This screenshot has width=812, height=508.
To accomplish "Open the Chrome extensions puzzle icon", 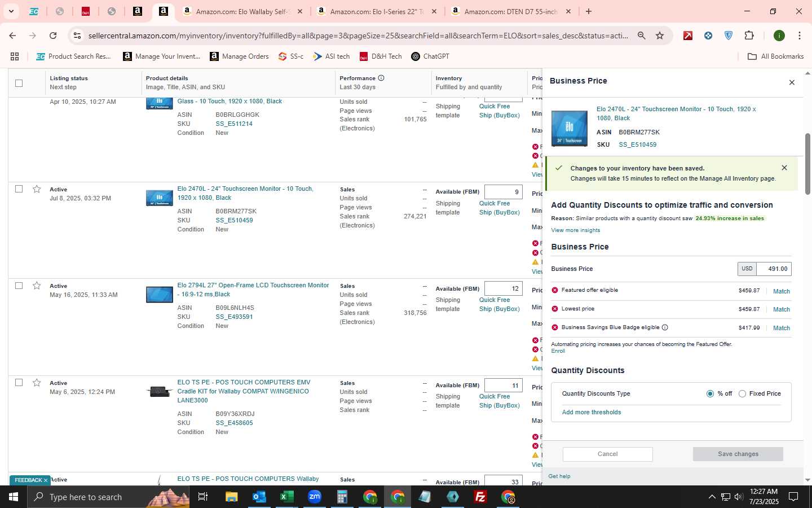I will pyautogui.click(x=749, y=36).
